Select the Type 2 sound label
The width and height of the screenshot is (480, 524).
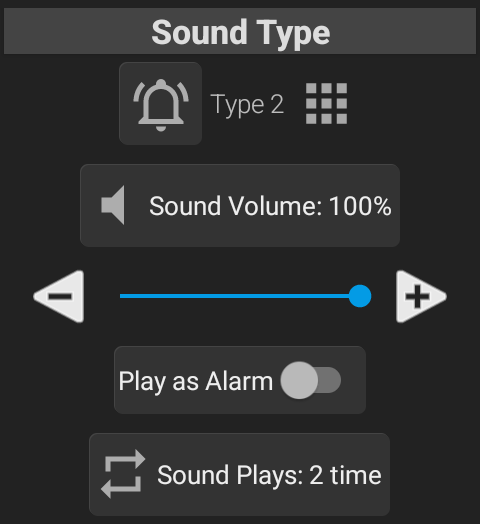(247, 104)
